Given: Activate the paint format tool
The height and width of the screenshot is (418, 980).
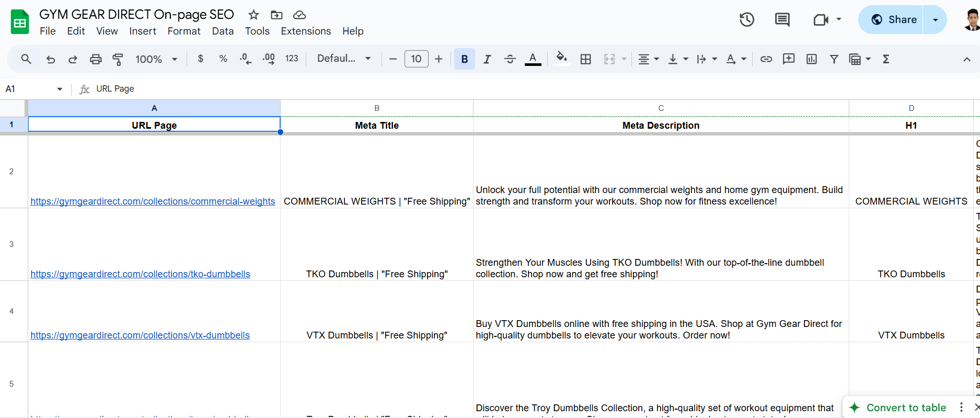Looking at the screenshot, I should (118, 59).
